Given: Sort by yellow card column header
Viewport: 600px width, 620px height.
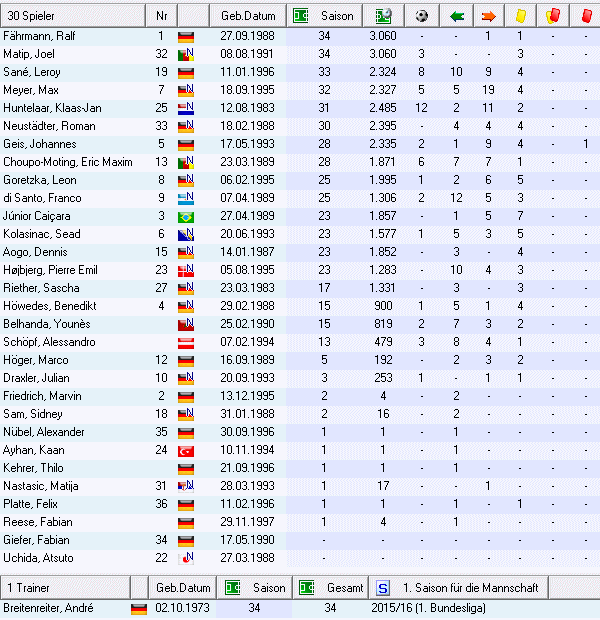Looking at the screenshot, I should tap(521, 16).
